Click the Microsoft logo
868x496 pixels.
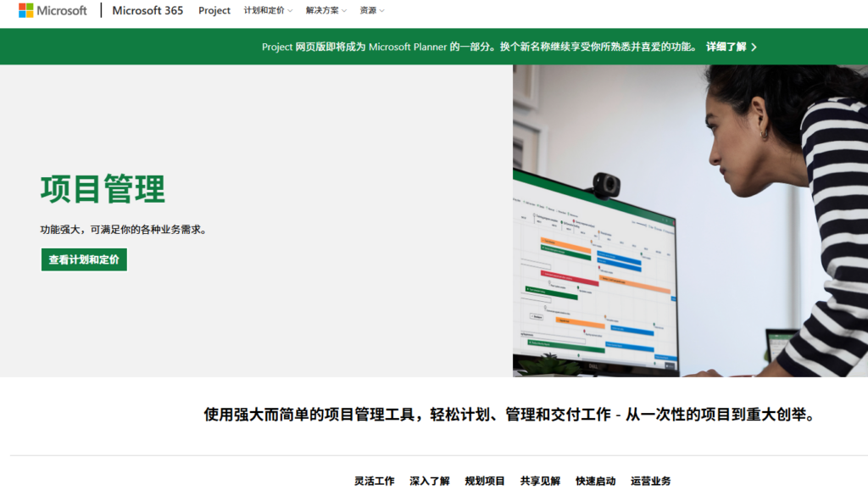click(53, 10)
